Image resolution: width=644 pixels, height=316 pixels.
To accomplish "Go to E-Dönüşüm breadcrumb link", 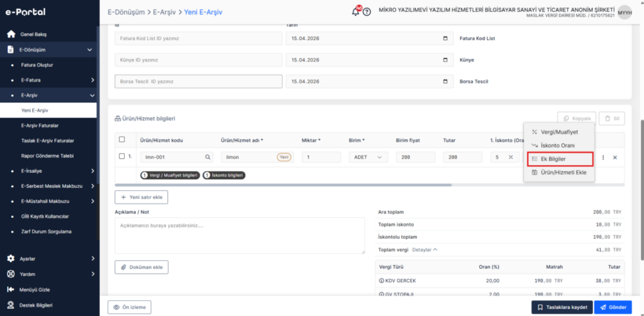I will 126,13.
